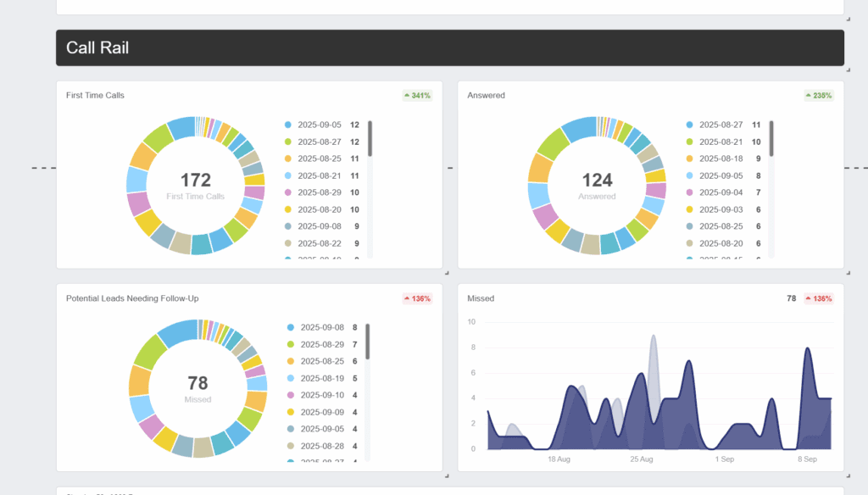Click the Potential Leads Needing Follow-Up title
Screen dimensions: 868x495
(132, 298)
